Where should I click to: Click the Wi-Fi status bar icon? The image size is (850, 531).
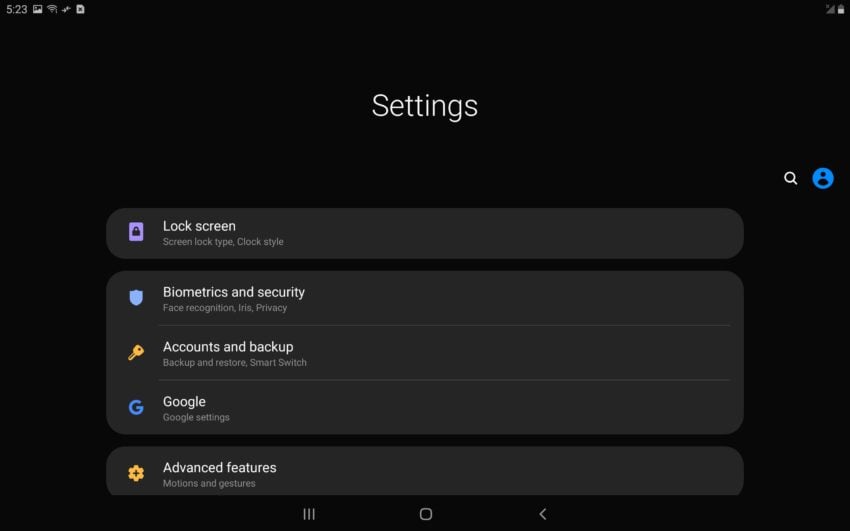click(x=52, y=9)
